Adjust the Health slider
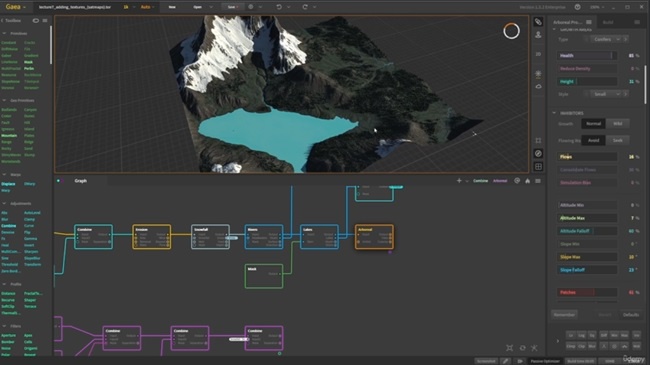This screenshot has height=365, width=650. (587, 56)
